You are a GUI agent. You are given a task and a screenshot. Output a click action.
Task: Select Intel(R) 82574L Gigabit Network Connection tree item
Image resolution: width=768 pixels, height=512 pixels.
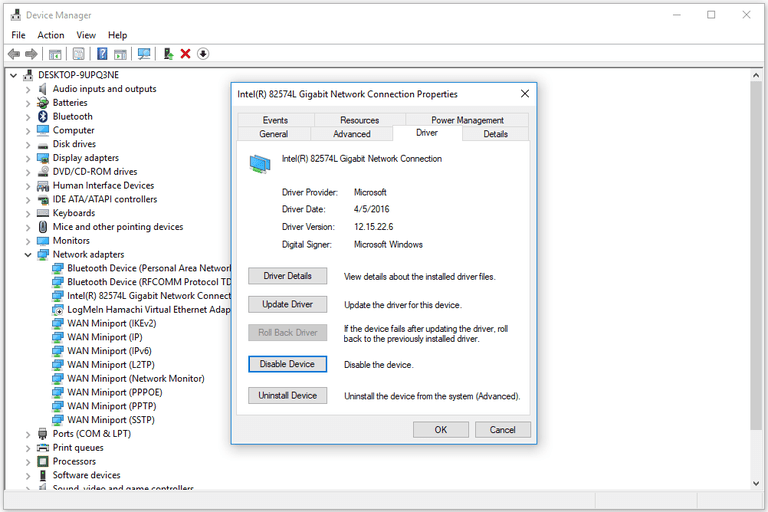(149, 296)
